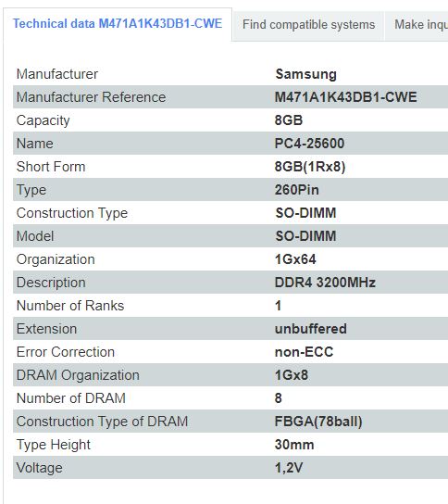Click the Capacity row label

[43, 120]
